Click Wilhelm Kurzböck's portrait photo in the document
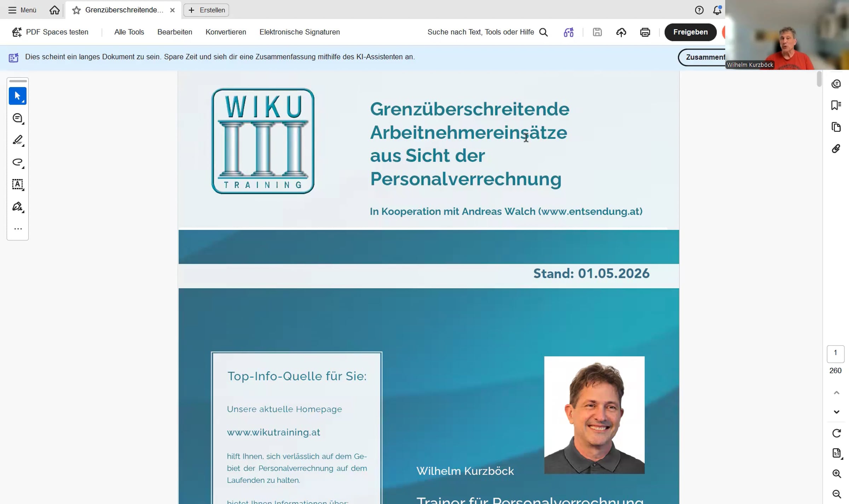The image size is (849, 504). click(594, 415)
